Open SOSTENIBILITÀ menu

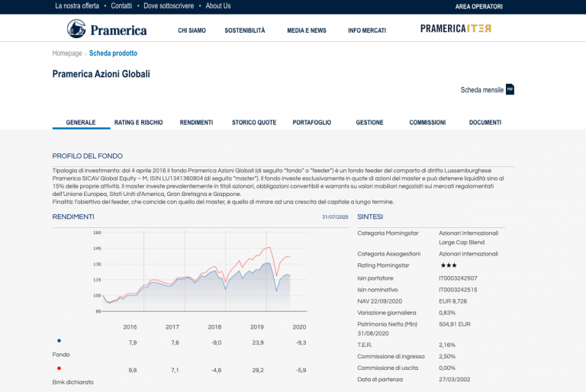click(245, 31)
